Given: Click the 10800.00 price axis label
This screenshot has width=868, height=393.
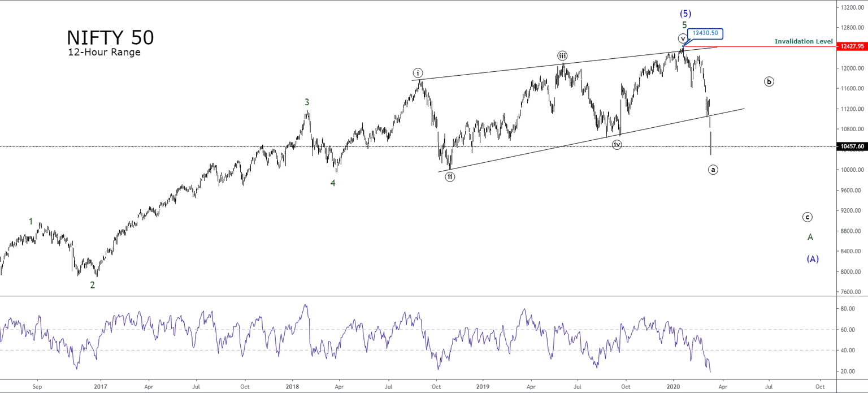Looking at the screenshot, I should pos(852,129).
